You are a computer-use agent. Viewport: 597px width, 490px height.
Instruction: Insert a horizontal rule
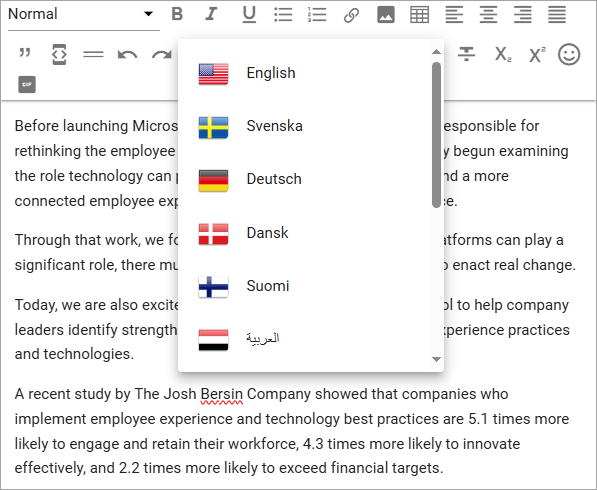coord(93,55)
